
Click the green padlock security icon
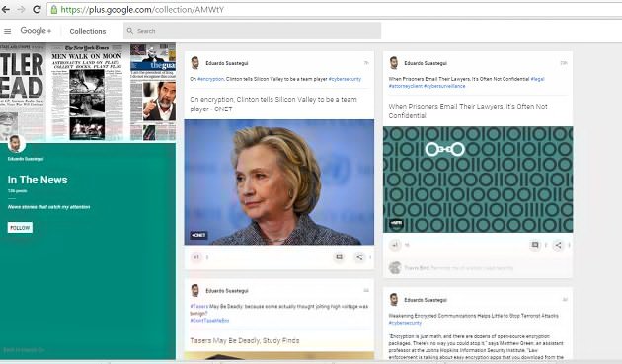point(54,10)
